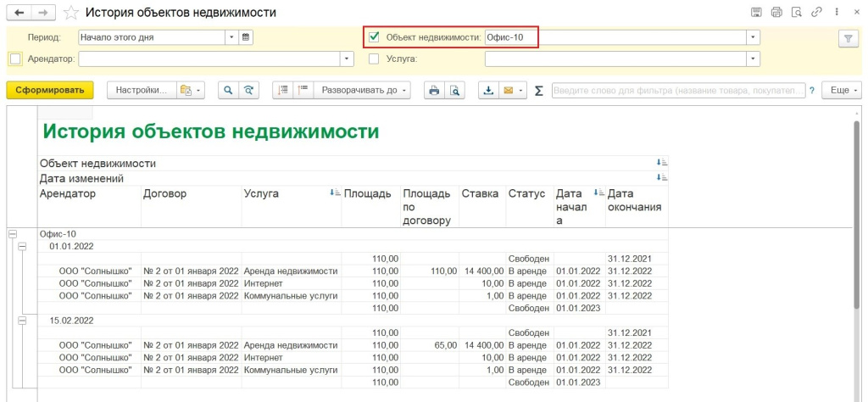Open print preview icon
This screenshot has height=402, width=868.
[x=455, y=90]
